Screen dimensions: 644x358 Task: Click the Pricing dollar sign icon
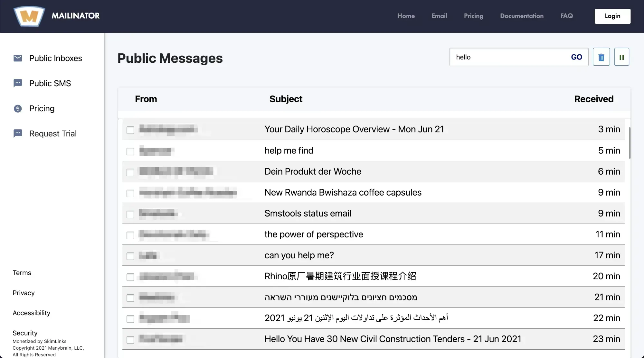[x=18, y=109]
